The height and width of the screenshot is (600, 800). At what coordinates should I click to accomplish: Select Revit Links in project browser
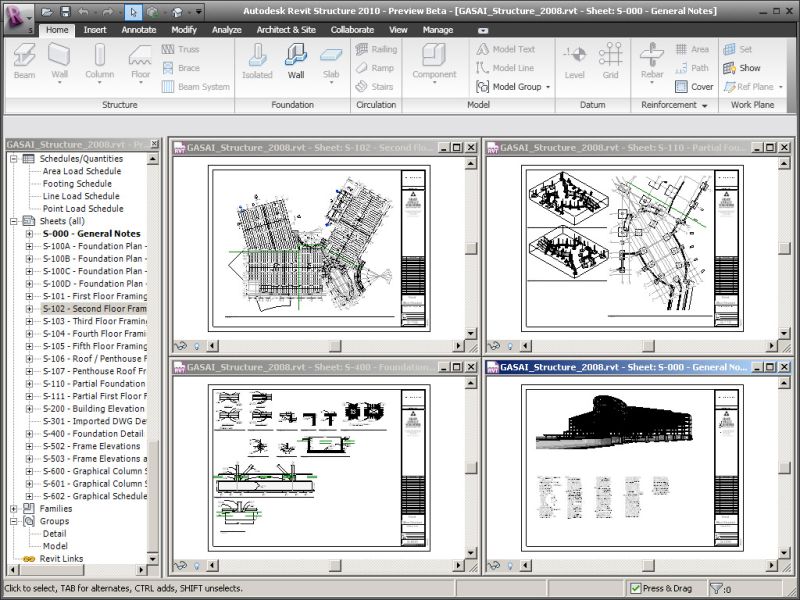61,559
